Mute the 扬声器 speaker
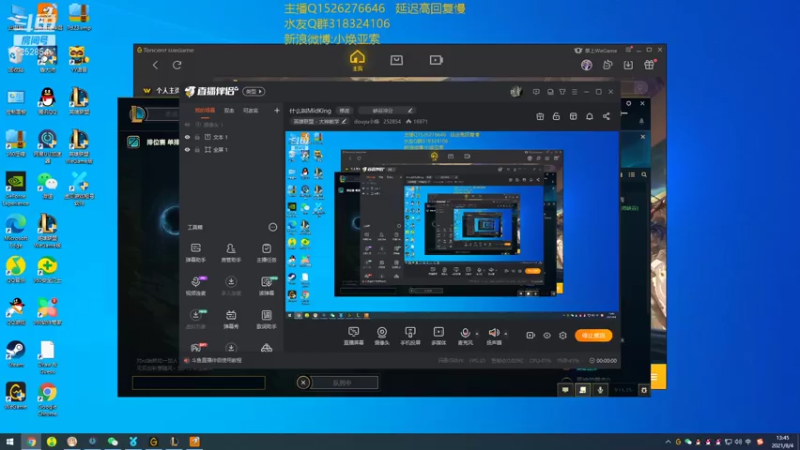Image resolution: width=800 pixels, height=450 pixels. pyautogui.click(x=493, y=336)
